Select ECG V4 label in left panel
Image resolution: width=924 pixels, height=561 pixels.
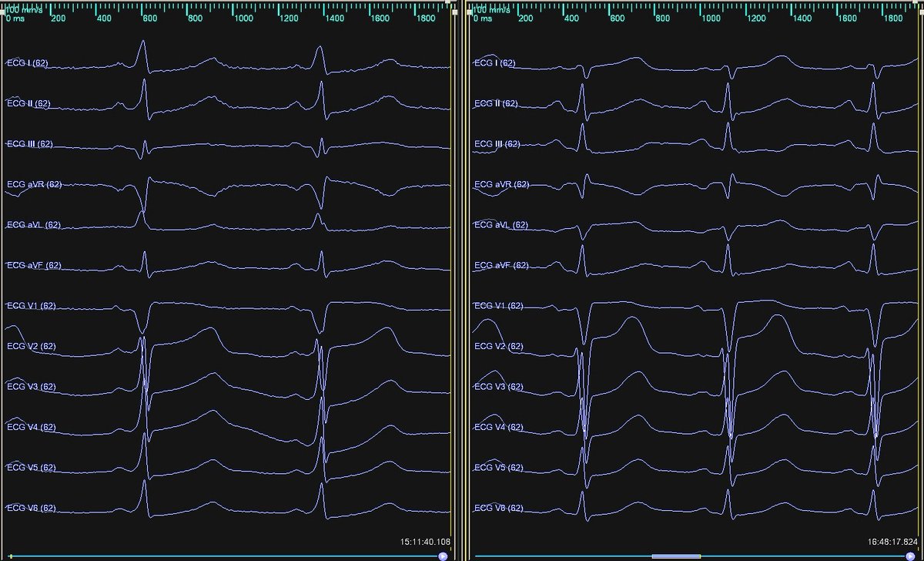click(x=31, y=427)
